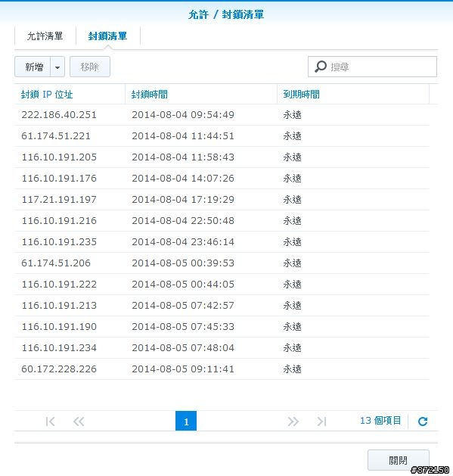Sort by 到期時間 column header
The image size is (453, 476).
click(x=353, y=94)
